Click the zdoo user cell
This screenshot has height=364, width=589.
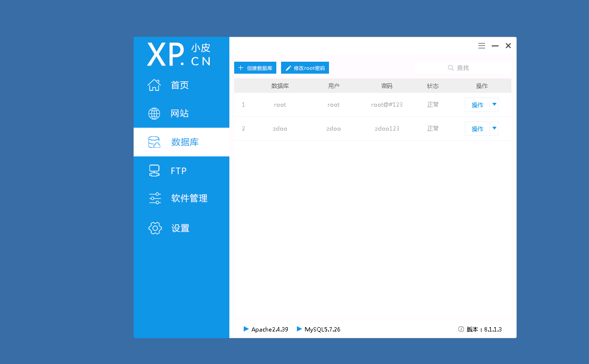[334, 129]
